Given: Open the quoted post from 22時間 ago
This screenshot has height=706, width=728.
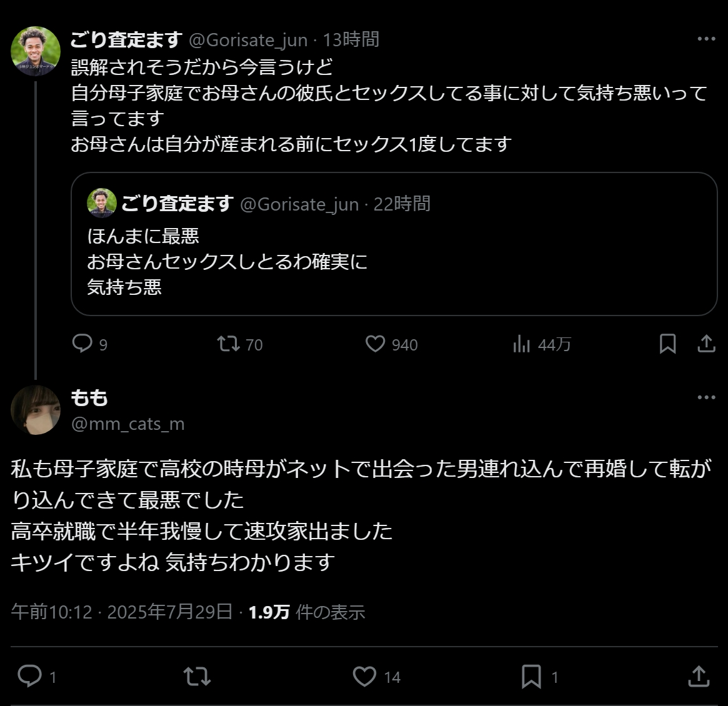Looking at the screenshot, I should click(x=394, y=262).
